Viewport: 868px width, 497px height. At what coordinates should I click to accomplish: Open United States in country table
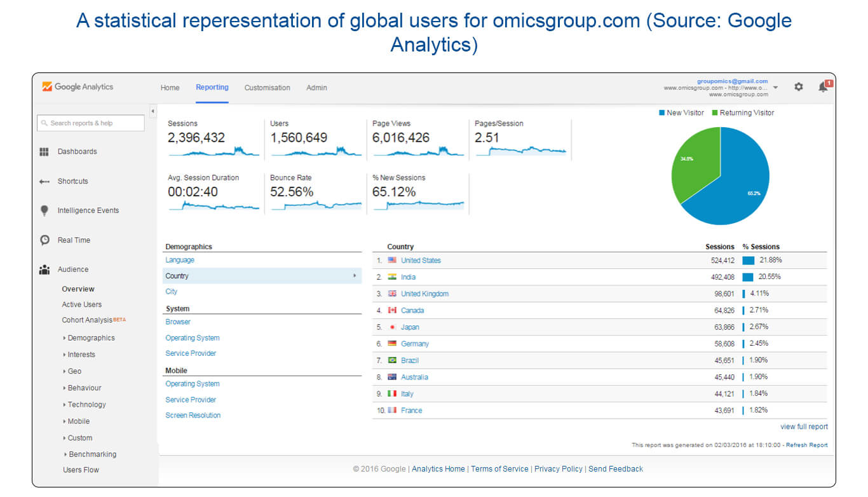(x=421, y=261)
